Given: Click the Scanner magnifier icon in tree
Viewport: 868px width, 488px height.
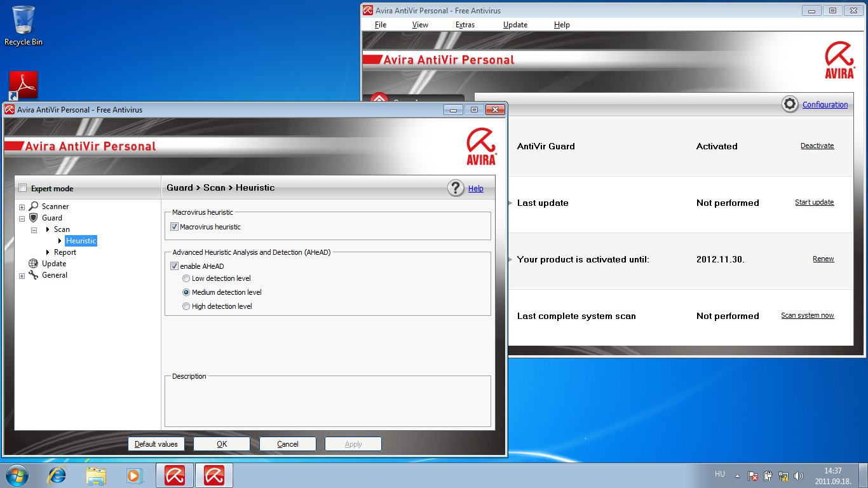Looking at the screenshot, I should pos(34,206).
